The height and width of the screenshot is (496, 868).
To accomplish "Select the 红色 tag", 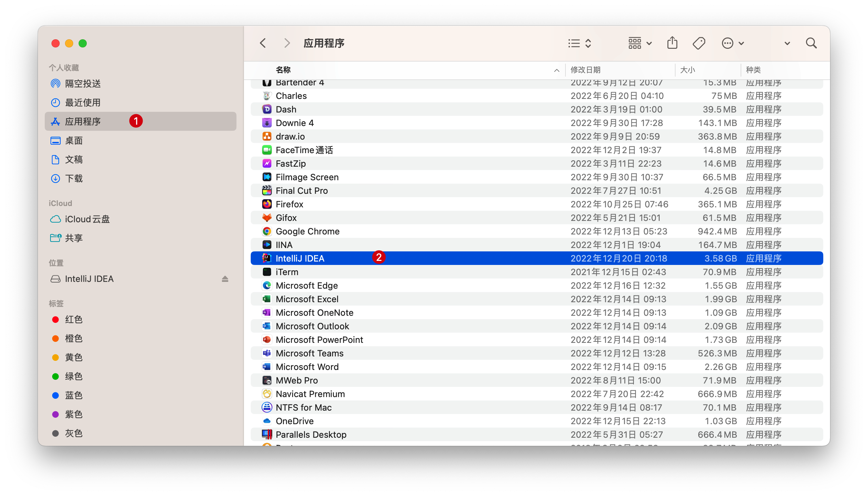I will (140, 319).
